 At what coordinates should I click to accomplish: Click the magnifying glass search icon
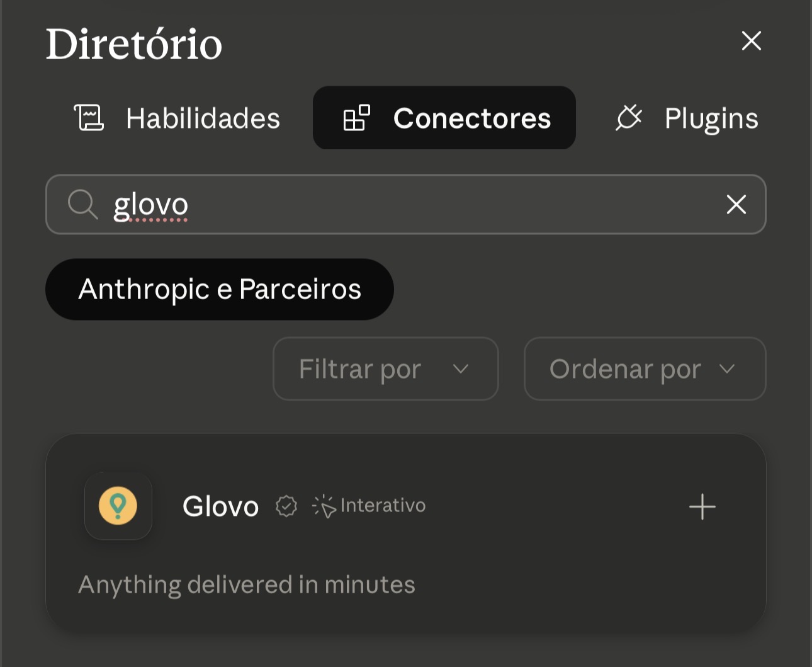[x=82, y=205]
